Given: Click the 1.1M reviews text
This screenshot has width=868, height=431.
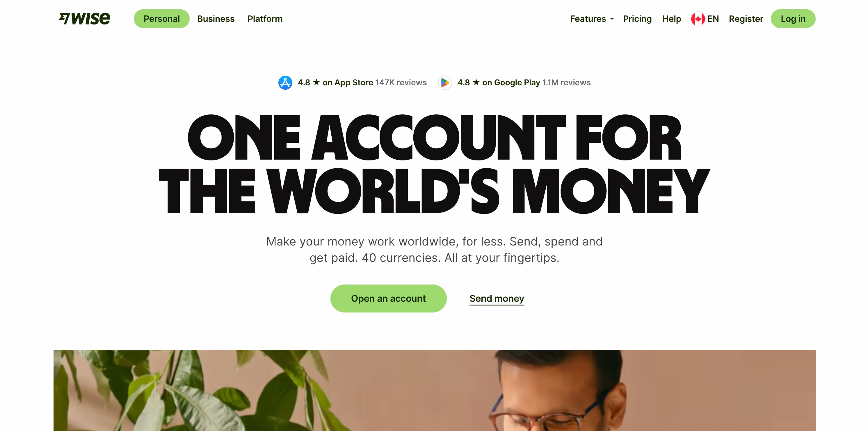Looking at the screenshot, I should (x=566, y=83).
